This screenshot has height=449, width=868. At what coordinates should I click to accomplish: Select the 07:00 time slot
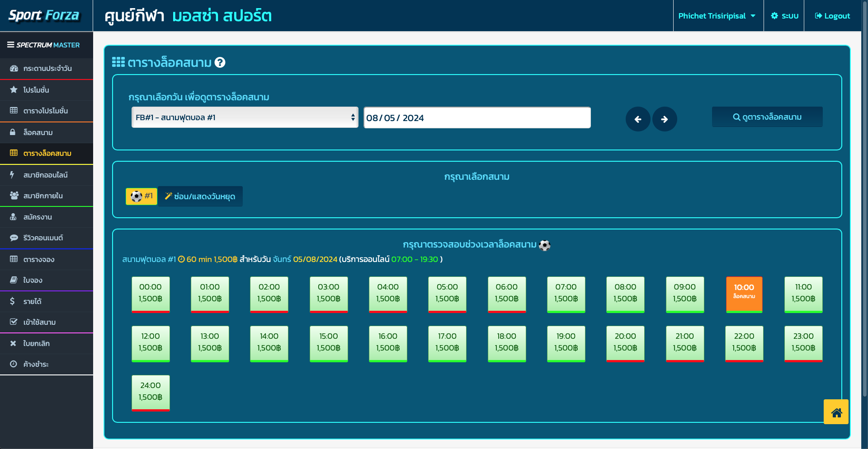pyautogui.click(x=566, y=294)
